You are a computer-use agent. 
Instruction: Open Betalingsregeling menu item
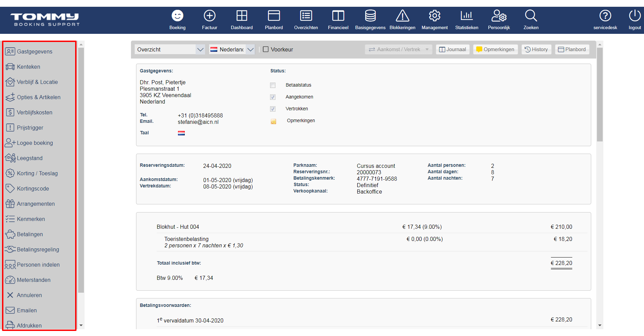coord(38,249)
